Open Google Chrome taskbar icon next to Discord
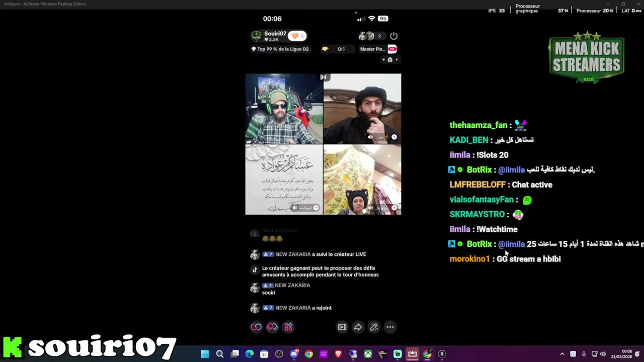The image size is (644, 362). 309,354
